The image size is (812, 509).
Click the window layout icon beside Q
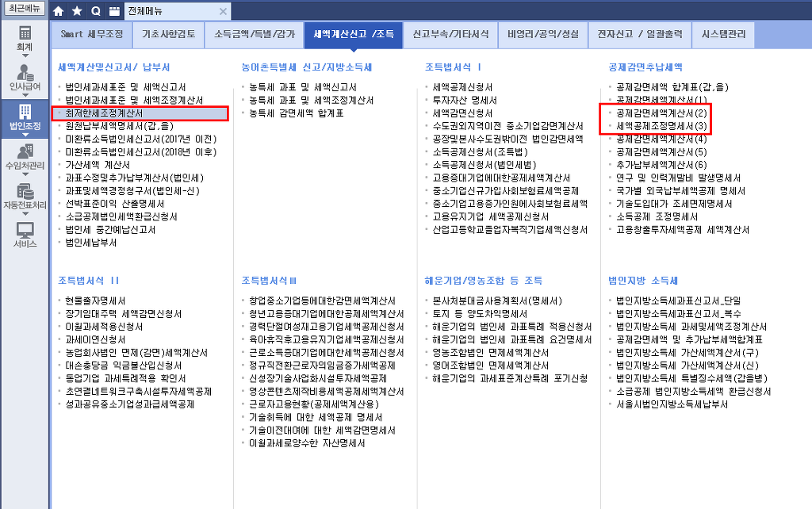tap(114, 11)
